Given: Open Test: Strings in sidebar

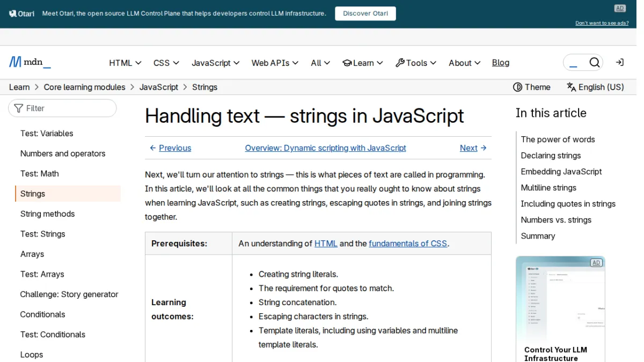Looking at the screenshot, I should [43, 234].
